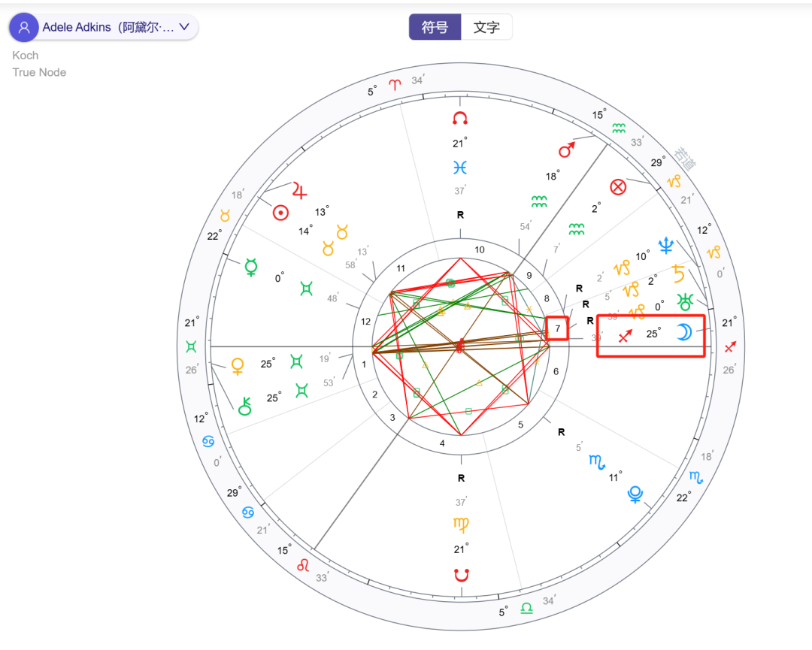Select the red Sun symbol
The image size is (812, 650).
[x=280, y=213]
